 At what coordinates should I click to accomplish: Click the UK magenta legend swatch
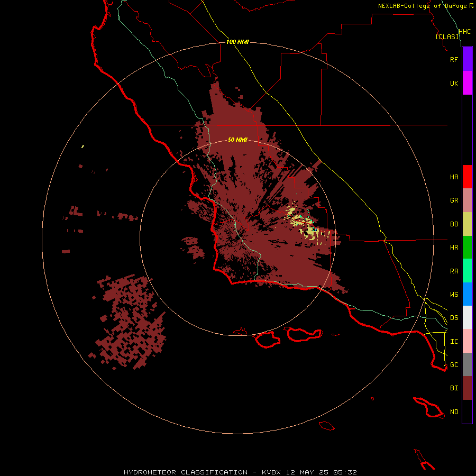click(467, 83)
